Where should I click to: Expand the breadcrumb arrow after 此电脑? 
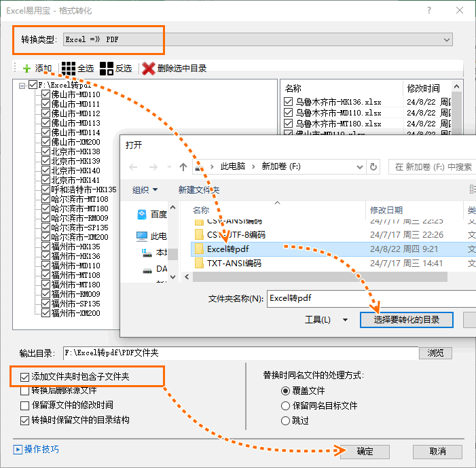(253, 166)
